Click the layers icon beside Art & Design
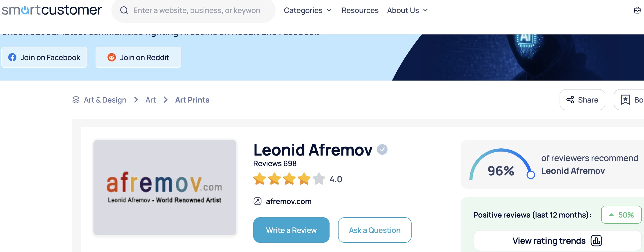644x252 pixels. 76,100
